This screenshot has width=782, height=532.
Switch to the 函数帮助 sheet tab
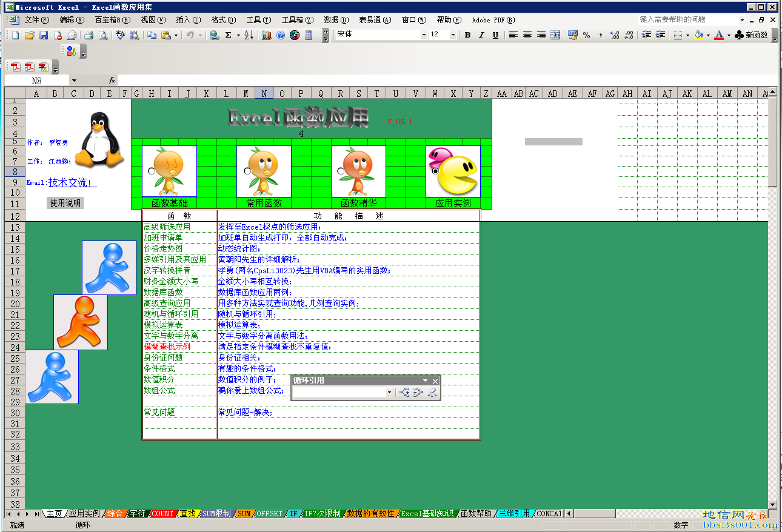(x=476, y=513)
